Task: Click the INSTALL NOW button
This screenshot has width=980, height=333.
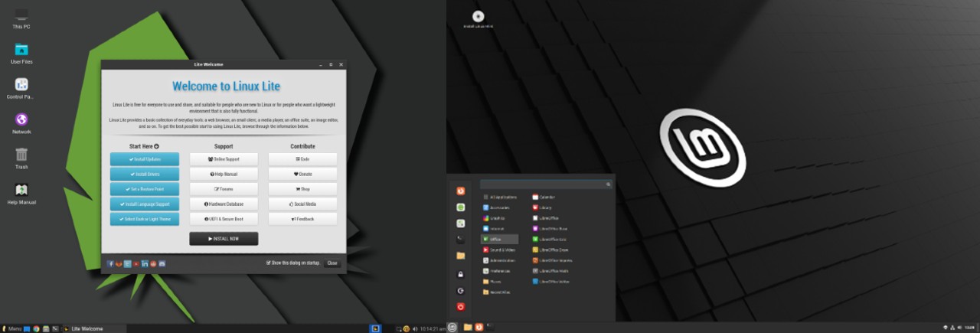Action: (x=224, y=239)
